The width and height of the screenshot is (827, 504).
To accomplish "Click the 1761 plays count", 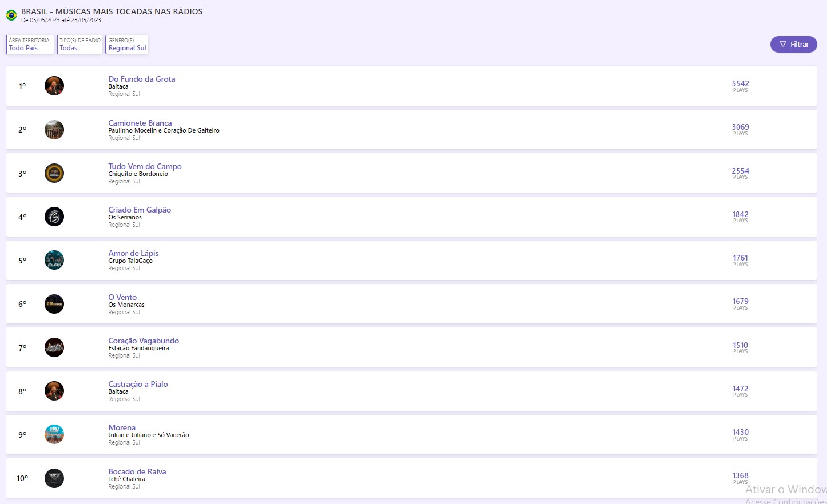I will (x=741, y=258).
